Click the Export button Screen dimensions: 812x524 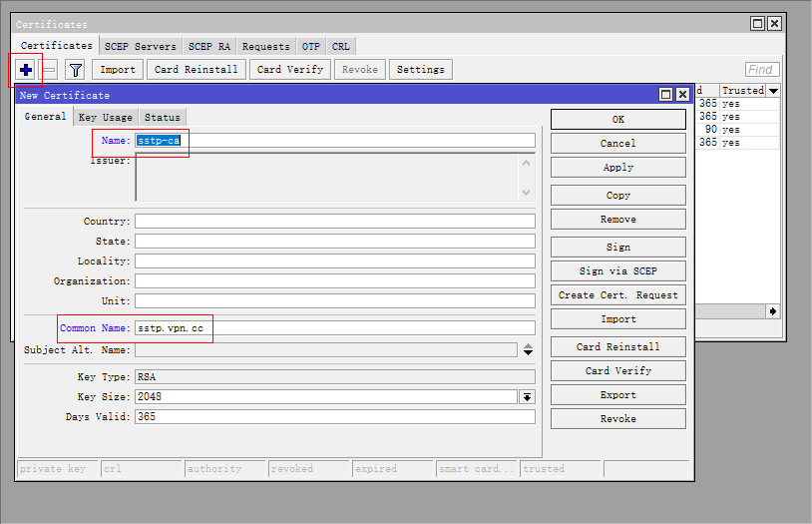tap(617, 395)
